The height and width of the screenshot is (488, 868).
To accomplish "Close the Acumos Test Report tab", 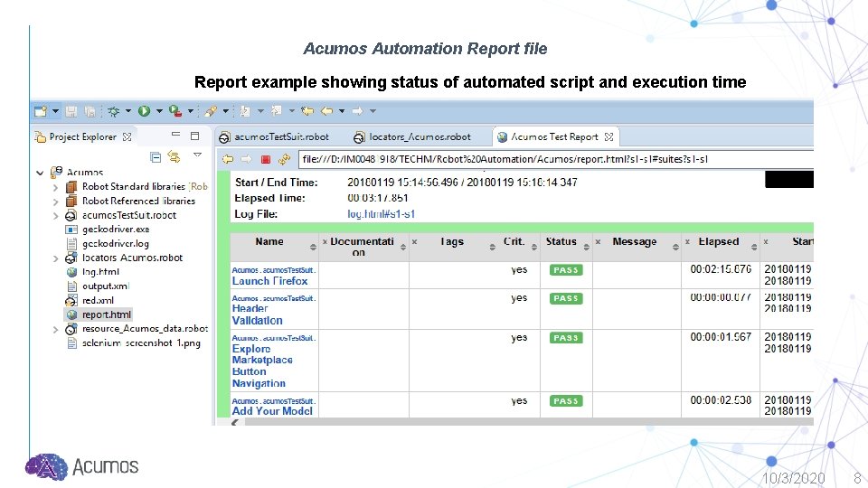I will (x=609, y=136).
